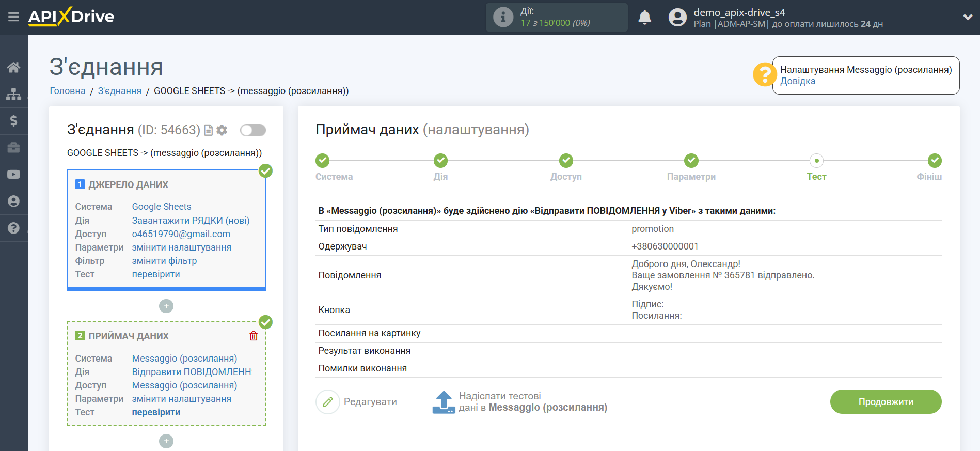This screenshot has width=980, height=451.
Task: Click змінити фільтр link
Action: pyautogui.click(x=165, y=261)
